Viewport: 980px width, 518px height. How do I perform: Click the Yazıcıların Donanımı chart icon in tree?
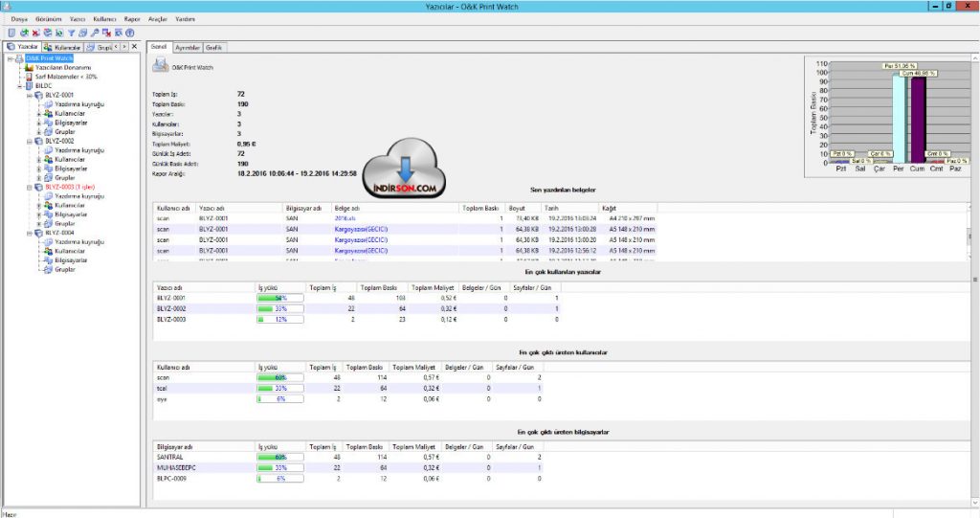pyautogui.click(x=29, y=67)
